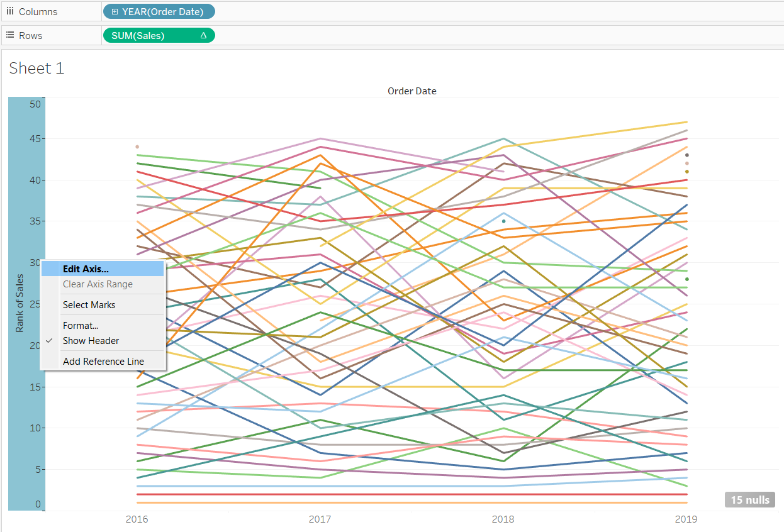Select the isolated pink dot mark at 2016

(x=137, y=147)
